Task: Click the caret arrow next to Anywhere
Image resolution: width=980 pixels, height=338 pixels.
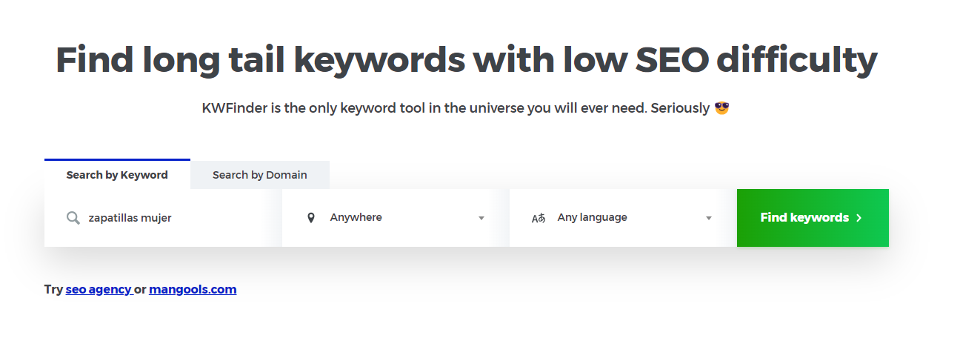Action: click(x=481, y=219)
